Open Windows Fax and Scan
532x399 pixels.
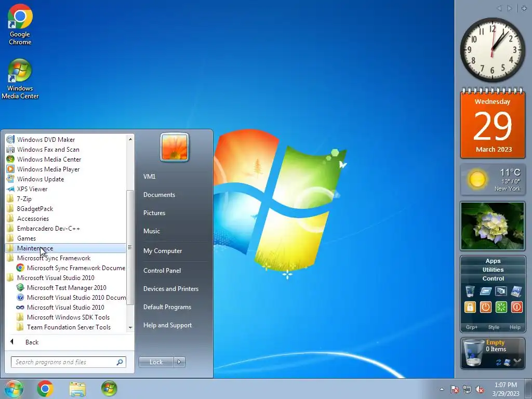pyautogui.click(x=65, y=149)
